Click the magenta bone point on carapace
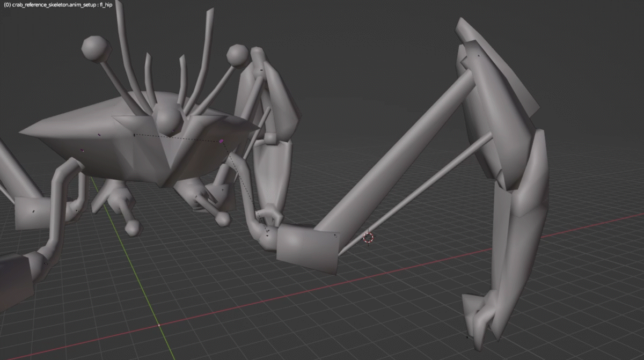The width and height of the screenshot is (644, 360). click(221, 141)
